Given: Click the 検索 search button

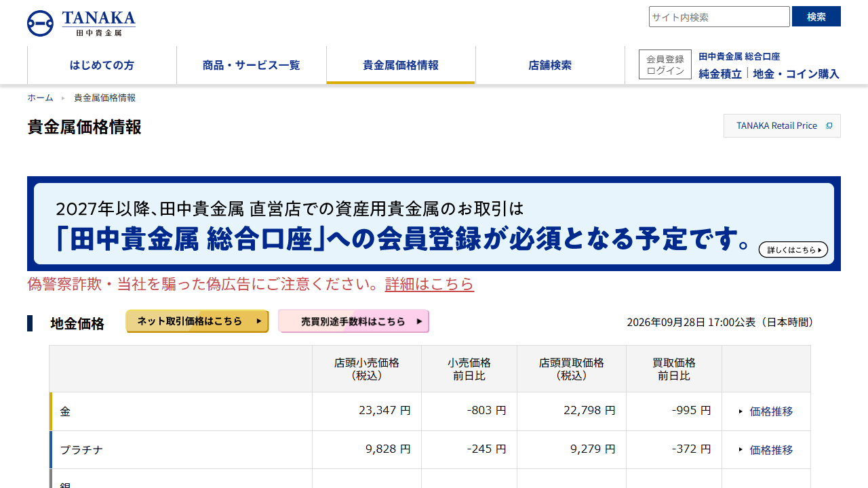Looking at the screenshot, I should [816, 16].
